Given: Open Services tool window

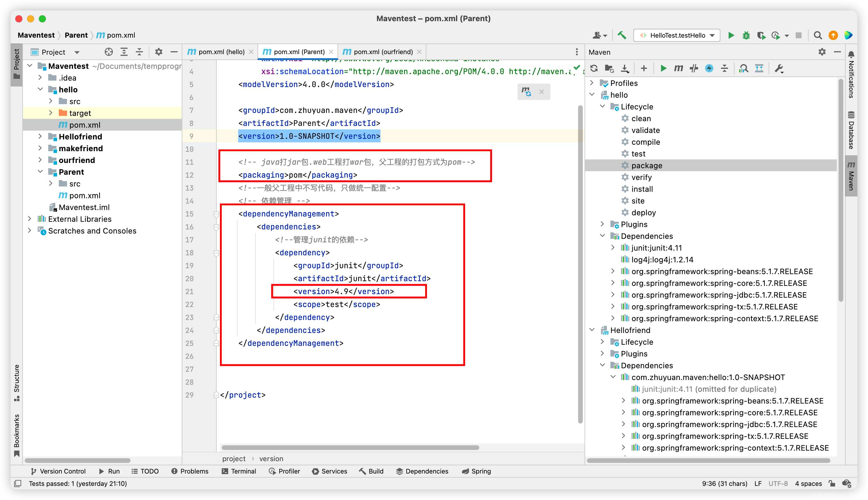Looking at the screenshot, I should [330, 471].
